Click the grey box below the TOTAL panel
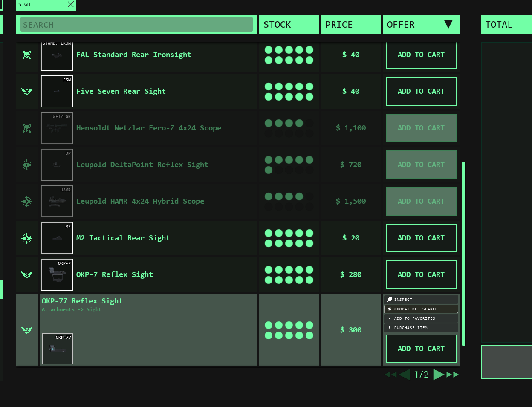The image size is (532, 407). (506, 362)
